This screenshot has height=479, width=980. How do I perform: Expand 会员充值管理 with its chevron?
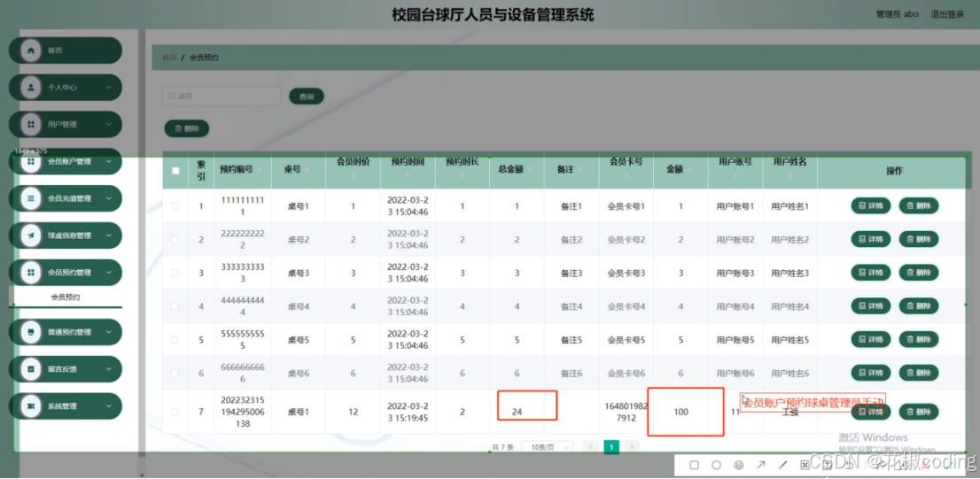109,198
